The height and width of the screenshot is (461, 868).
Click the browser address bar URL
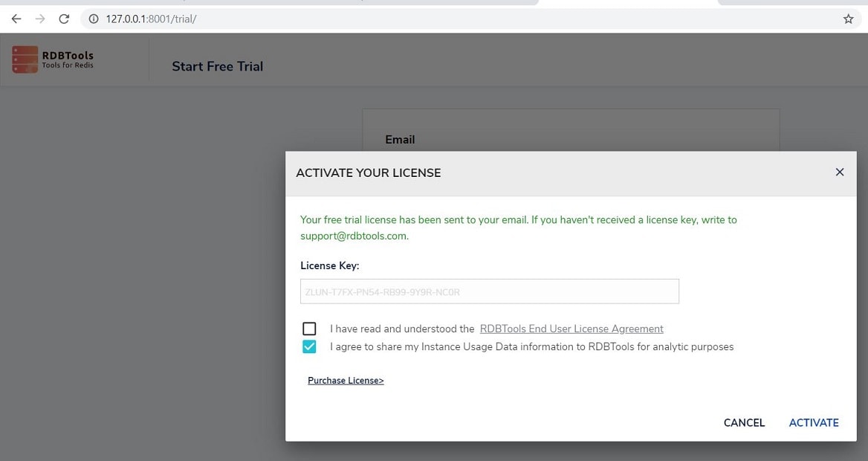[151, 19]
